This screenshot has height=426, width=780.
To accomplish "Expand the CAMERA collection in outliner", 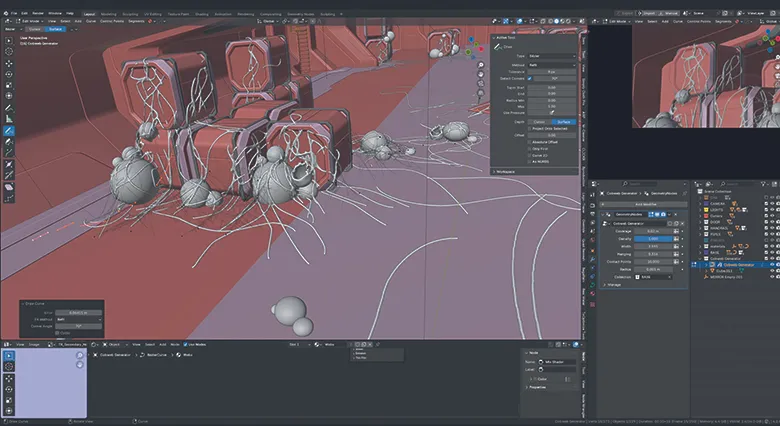I will point(700,204).
